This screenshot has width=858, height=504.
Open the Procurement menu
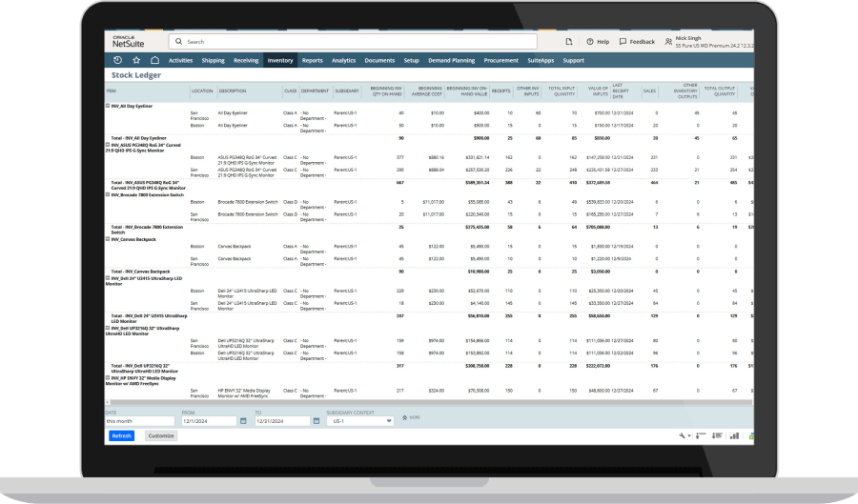[x=501, y=61]
